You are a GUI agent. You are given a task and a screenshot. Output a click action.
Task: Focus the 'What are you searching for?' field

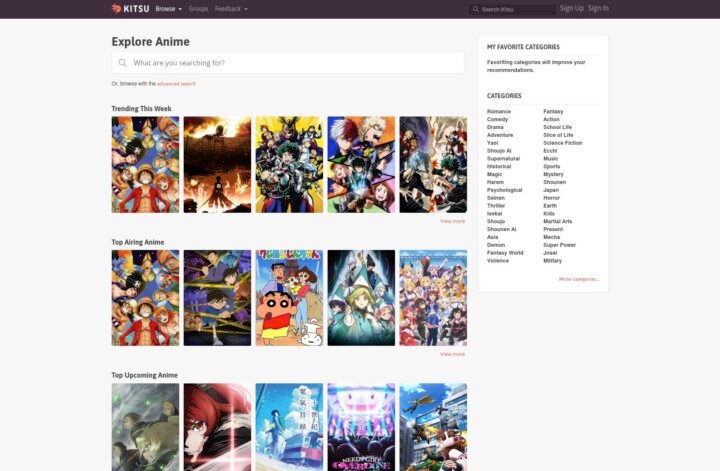[295, 63]
